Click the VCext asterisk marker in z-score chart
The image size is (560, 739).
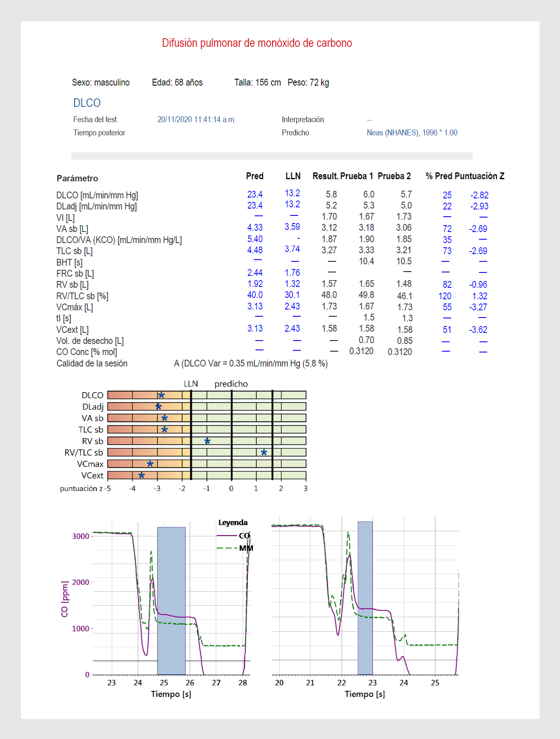141,475
